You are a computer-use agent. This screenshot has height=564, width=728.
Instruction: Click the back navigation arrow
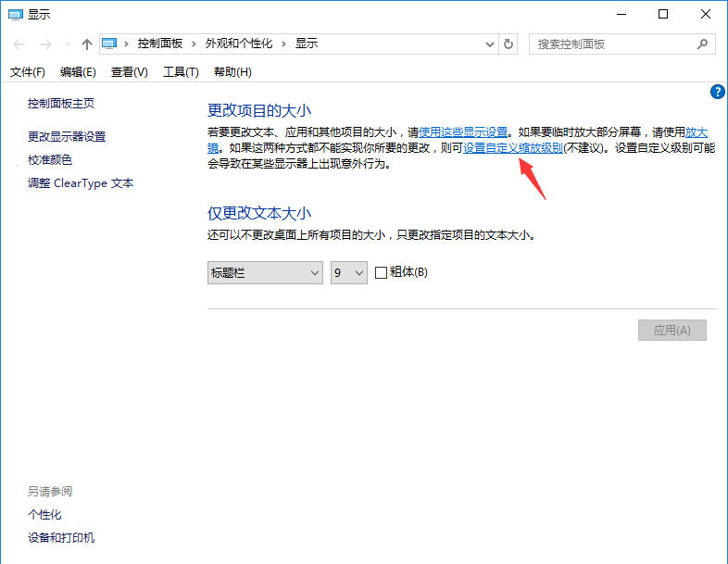[19, 44]
